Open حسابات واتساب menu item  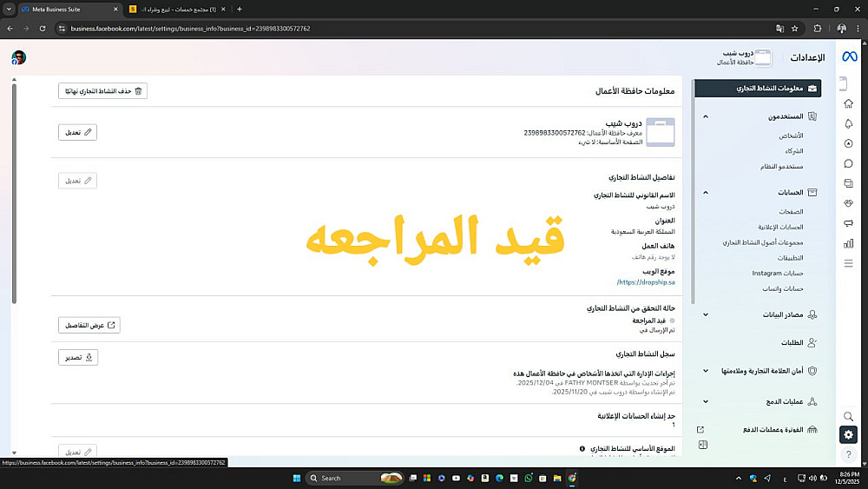point(783,288)
